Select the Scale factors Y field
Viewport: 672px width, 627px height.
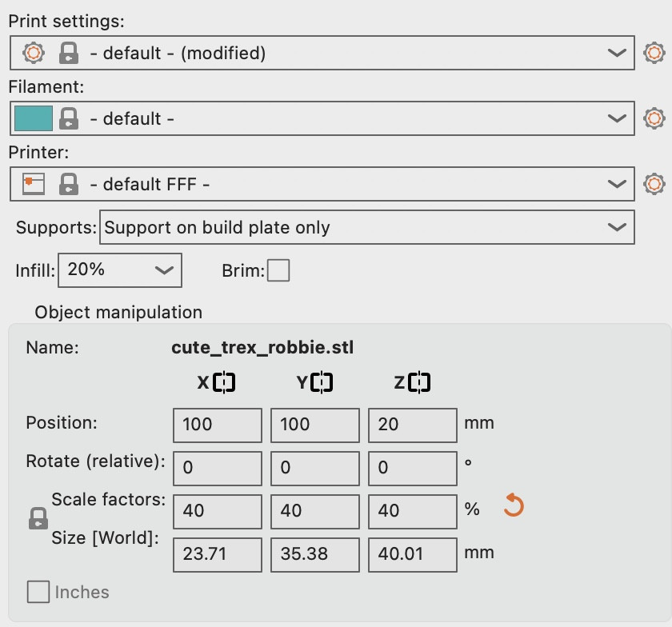[314, 511]
